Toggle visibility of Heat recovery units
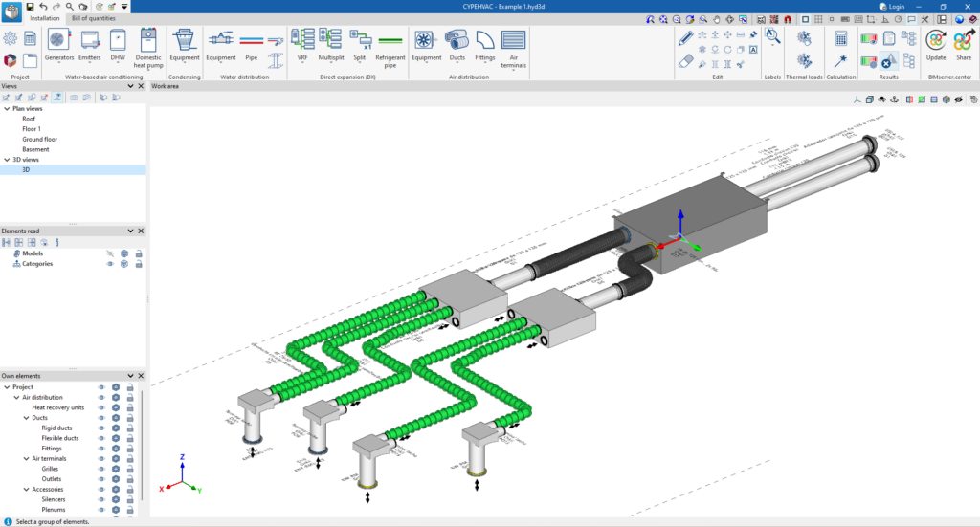Screen dimensions: 980x527 click(x=101, y=407)
